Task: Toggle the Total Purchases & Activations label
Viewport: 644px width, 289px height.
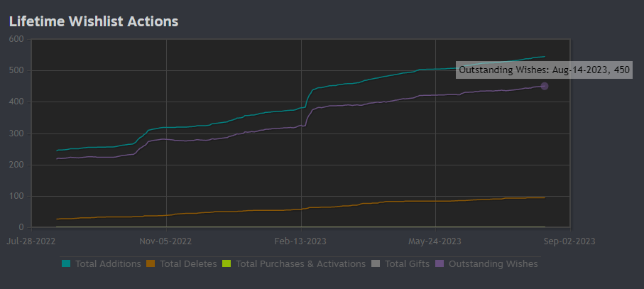Action: point(300,264)
